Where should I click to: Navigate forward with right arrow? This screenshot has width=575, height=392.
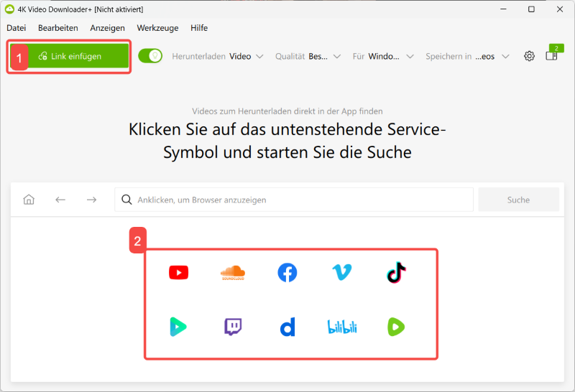click(x=92, y=200)
